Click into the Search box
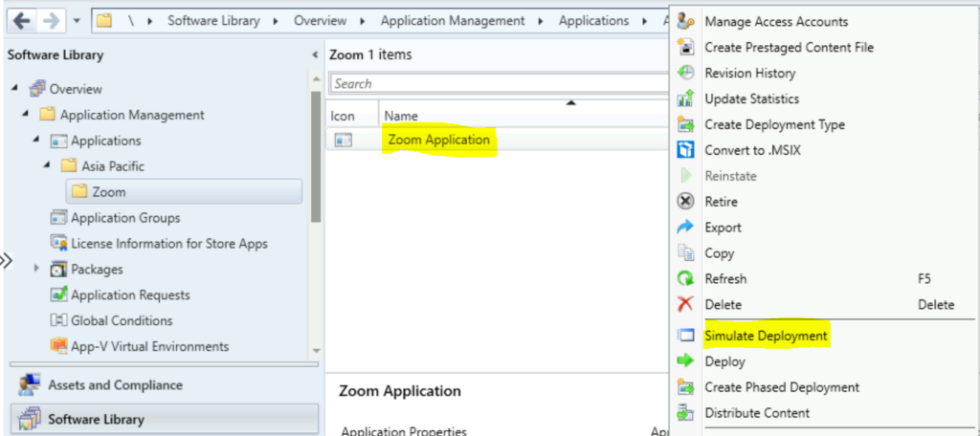980x436 pixels. tap(498, 84)
